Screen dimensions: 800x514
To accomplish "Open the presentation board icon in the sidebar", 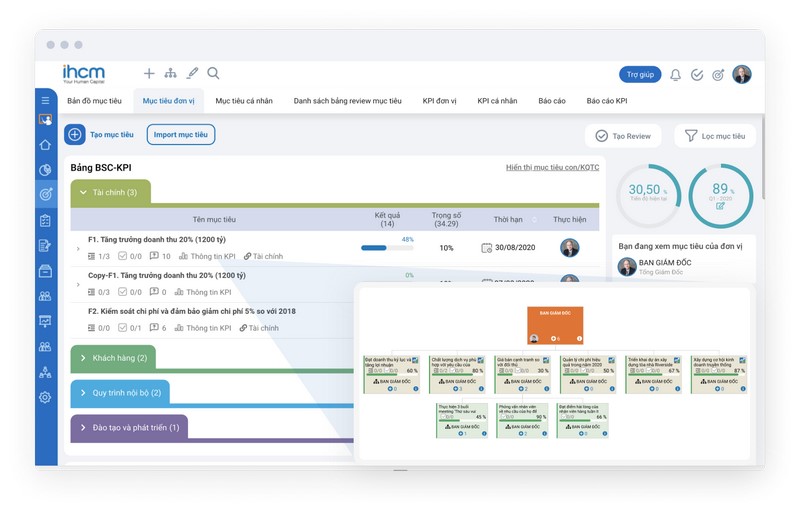I will pos(45,321).
